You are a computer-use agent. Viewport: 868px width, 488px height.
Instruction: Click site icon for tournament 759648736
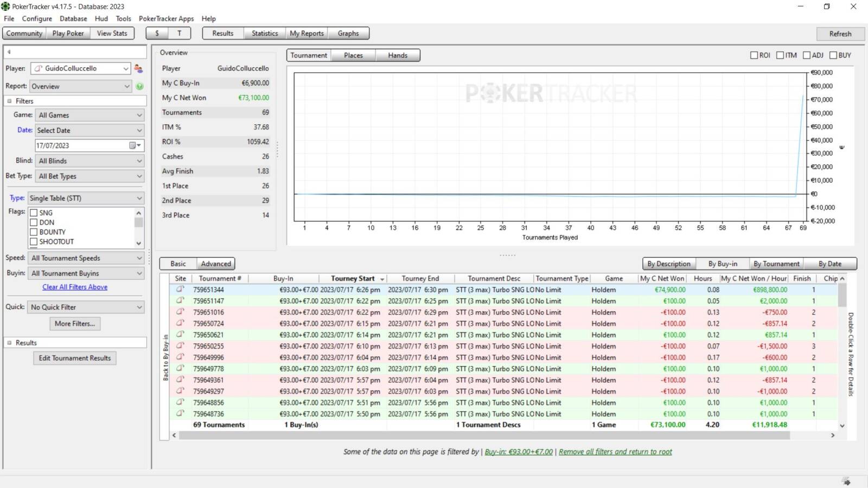(180, 413)
